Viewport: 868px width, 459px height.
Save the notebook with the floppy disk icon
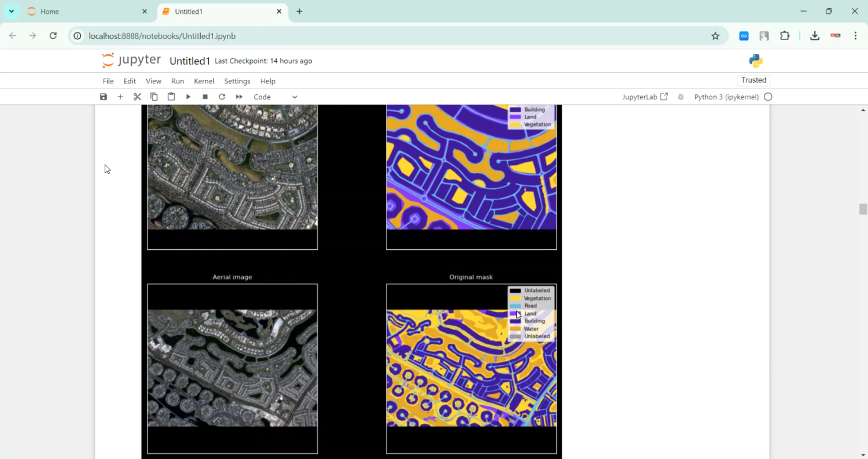(x=103, y=97)
